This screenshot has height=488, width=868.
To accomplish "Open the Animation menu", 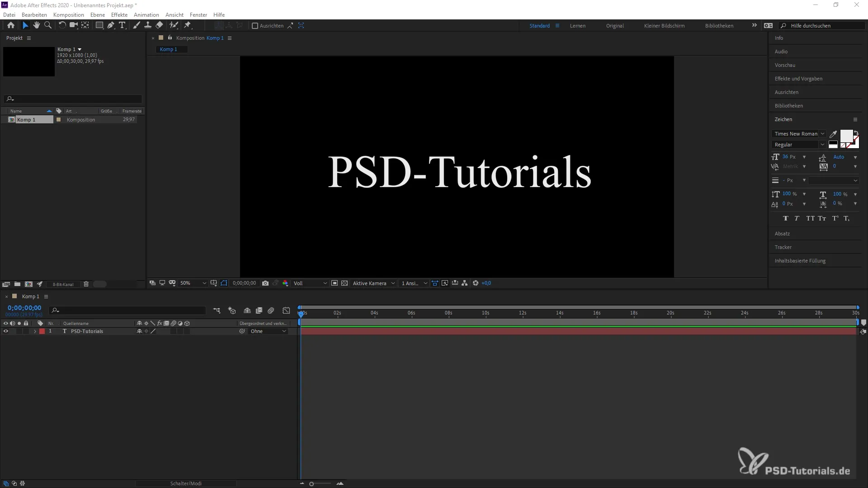I will tap(146, 14).
